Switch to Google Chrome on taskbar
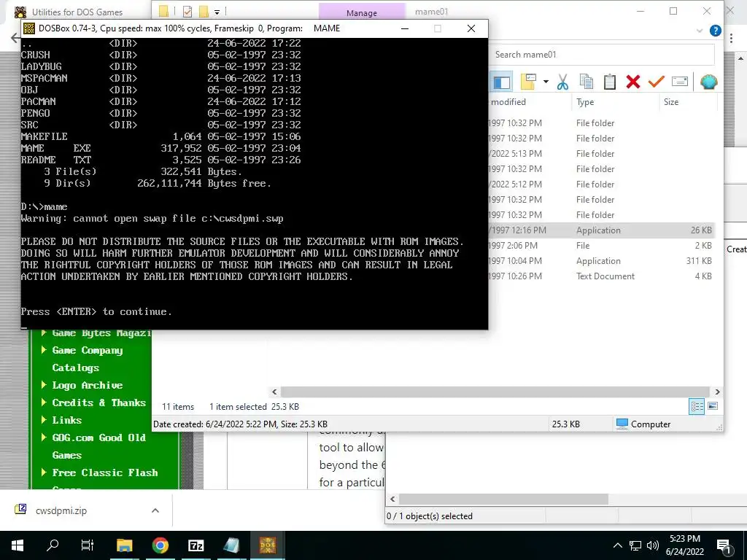 point(160,545)
